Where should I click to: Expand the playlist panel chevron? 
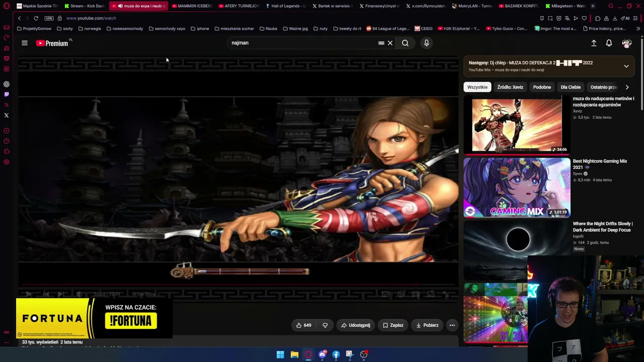[626, 66]
